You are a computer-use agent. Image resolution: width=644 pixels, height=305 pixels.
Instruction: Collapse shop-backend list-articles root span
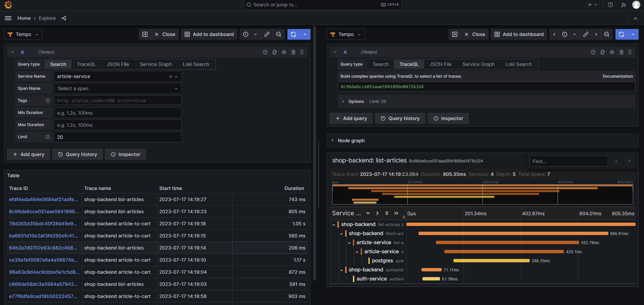tap(334, 225)
